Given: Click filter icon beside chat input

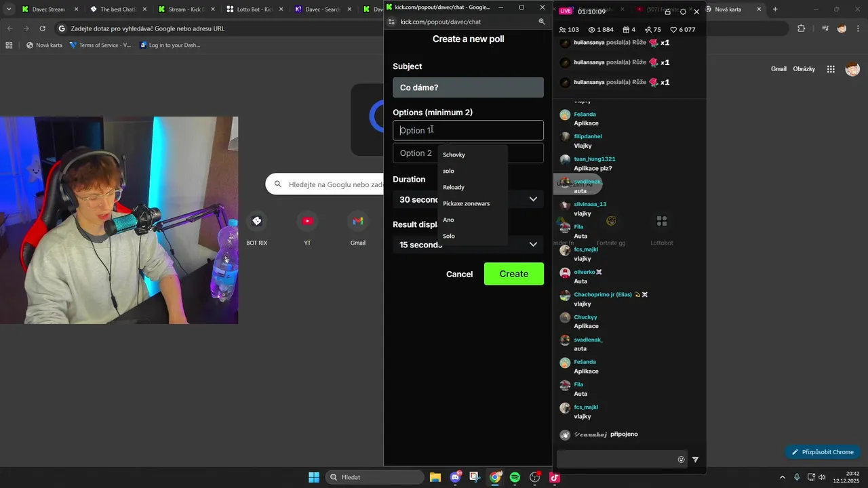Looking at the screenshot, I should (695, 460).
